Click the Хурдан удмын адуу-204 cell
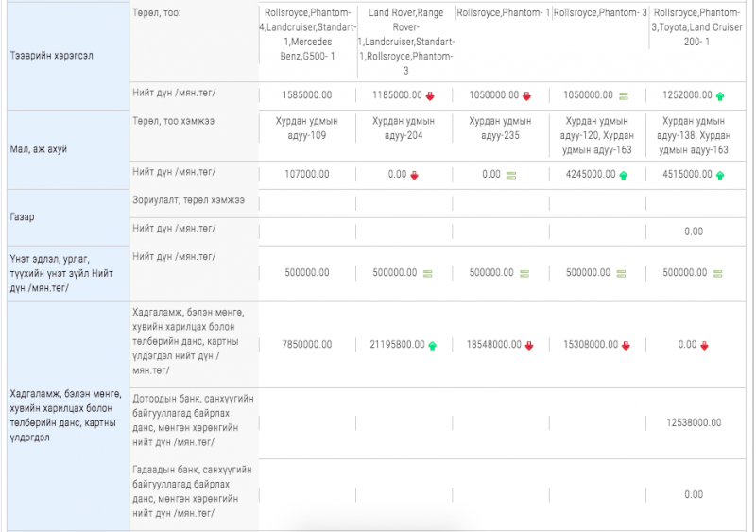This screenshot has height=532, width=756. click(404, 128)
